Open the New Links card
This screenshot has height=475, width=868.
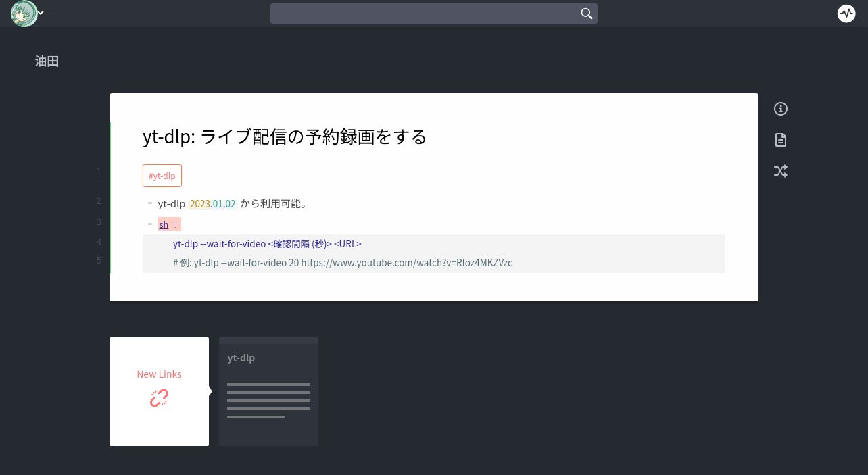coord(159,391)
